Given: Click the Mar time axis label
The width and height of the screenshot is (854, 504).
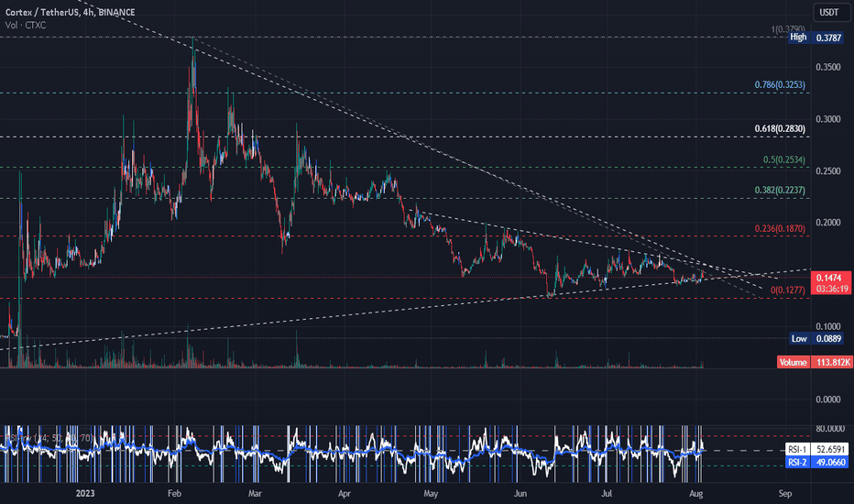Looking at the screenshot, I should 255,494.
